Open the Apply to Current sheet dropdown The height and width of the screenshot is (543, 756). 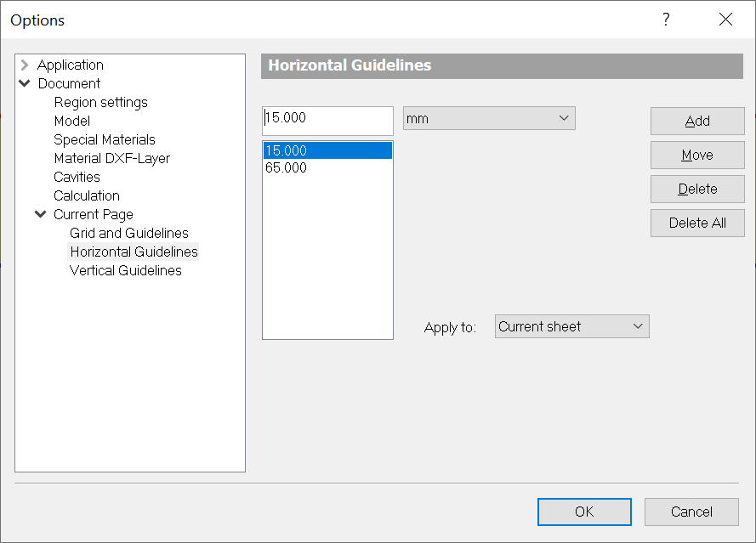coord(571,326)
